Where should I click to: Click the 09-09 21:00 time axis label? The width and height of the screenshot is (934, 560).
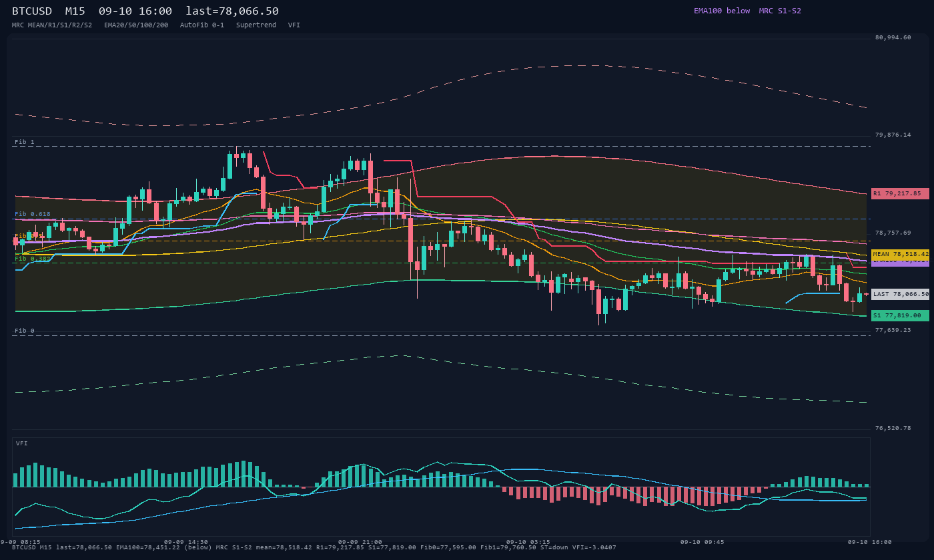(360, 542)
